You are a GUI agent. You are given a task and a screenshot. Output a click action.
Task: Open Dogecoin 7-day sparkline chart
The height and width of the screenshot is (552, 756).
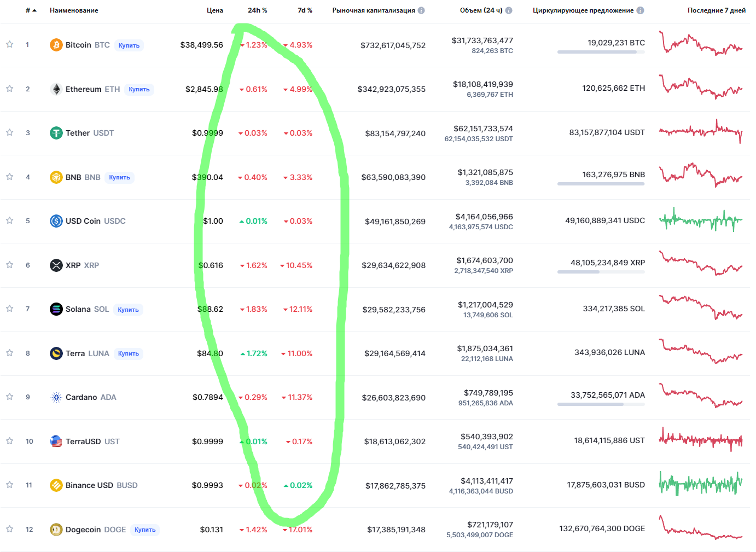701,527
